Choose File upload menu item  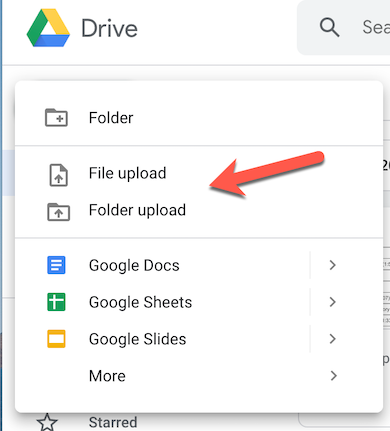click(199, 173)
